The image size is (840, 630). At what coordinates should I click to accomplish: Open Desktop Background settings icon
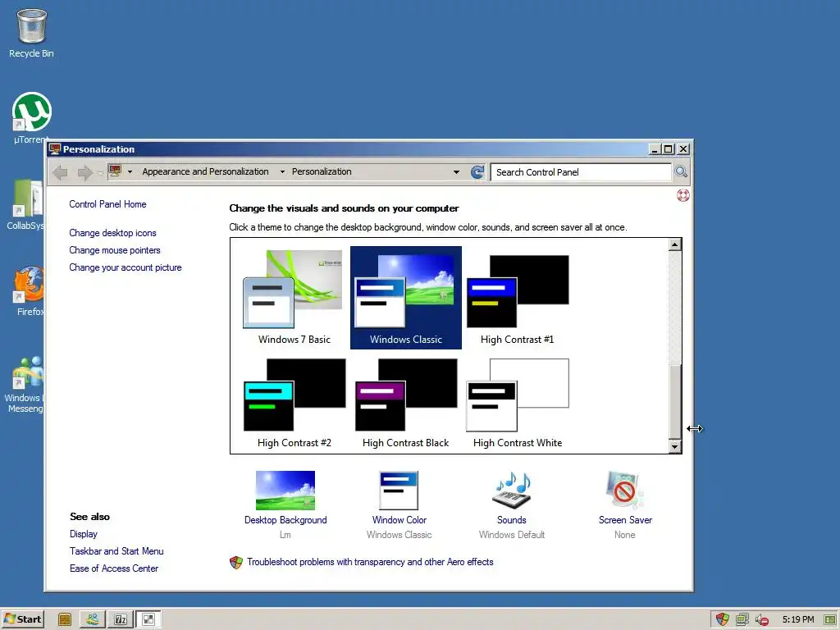(285, 491)
